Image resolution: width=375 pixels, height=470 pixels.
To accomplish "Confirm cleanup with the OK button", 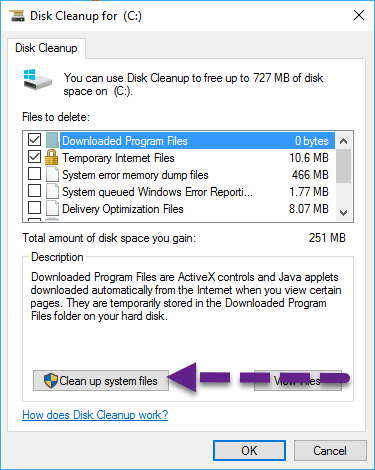I will click(x=249, y=451).
